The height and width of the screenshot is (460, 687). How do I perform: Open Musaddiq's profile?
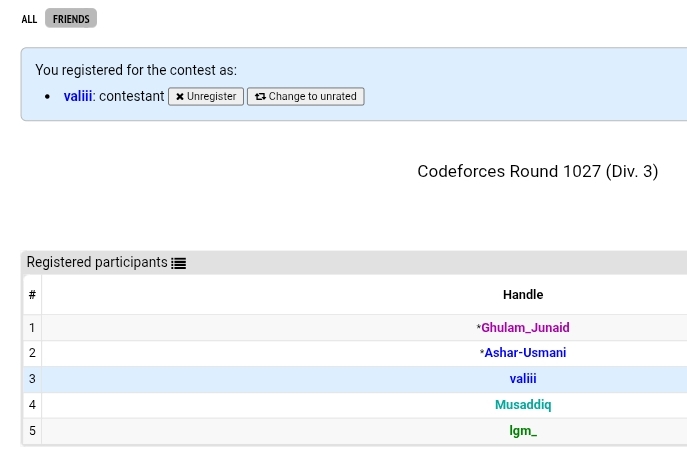click(x=523, y=404)
